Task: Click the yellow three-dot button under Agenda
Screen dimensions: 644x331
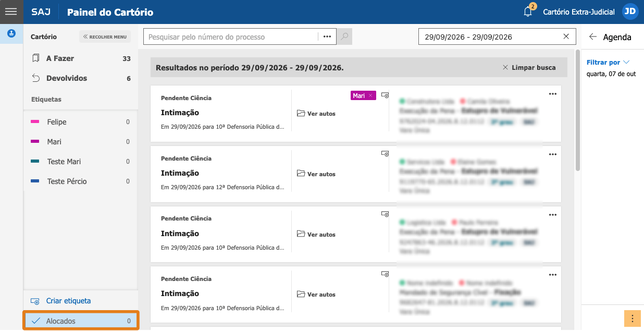Action: 632,318
